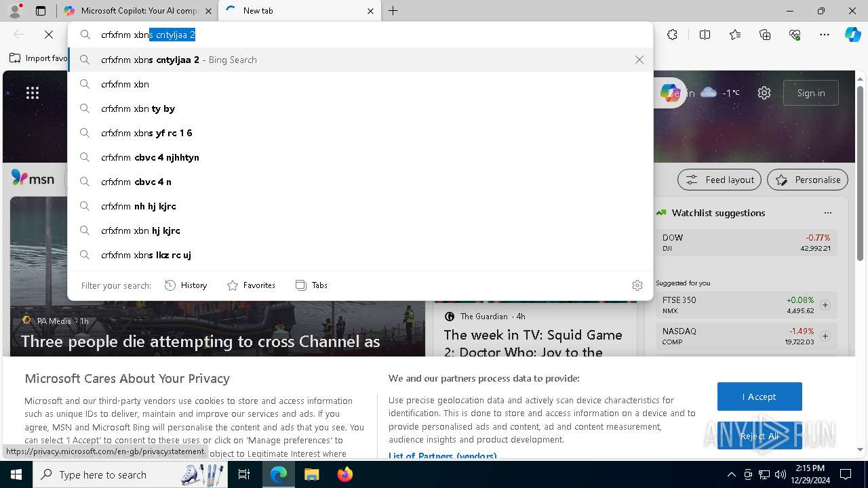Viewport: 868px width, 488px height.
Task: Select the suggestion 'crfxfnm xbn ty by'
Action: pos(360,108)
